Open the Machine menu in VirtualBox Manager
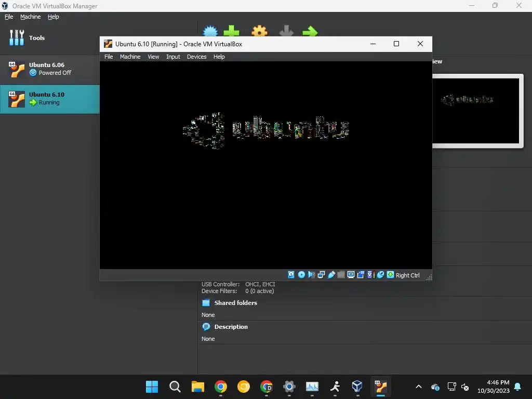This screenshot has width=532, height=399. point(30,17)
